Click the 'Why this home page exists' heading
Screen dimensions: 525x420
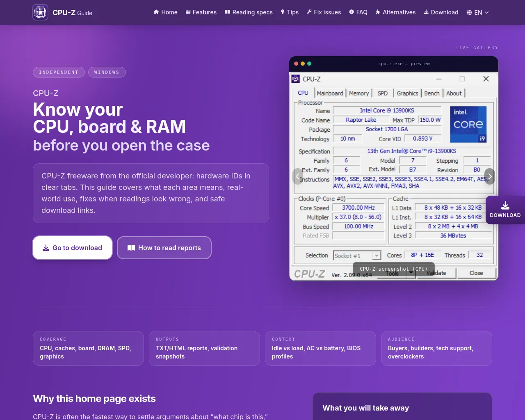(94, 399)
